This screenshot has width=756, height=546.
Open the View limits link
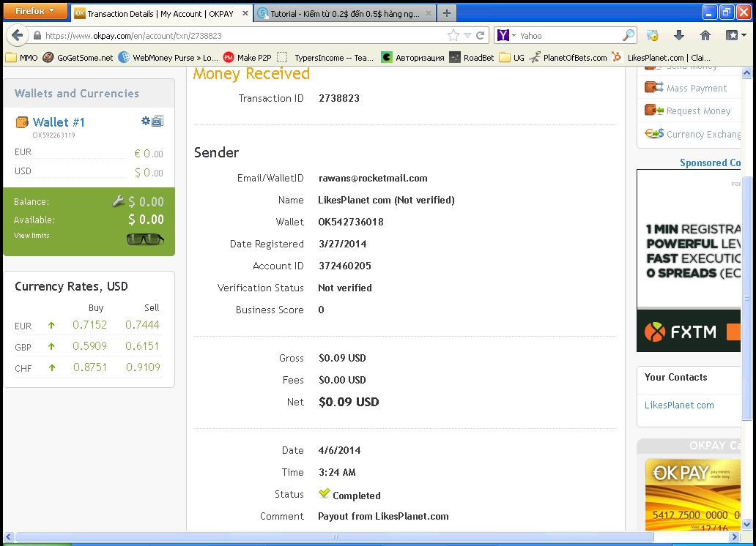click(31, 236)
